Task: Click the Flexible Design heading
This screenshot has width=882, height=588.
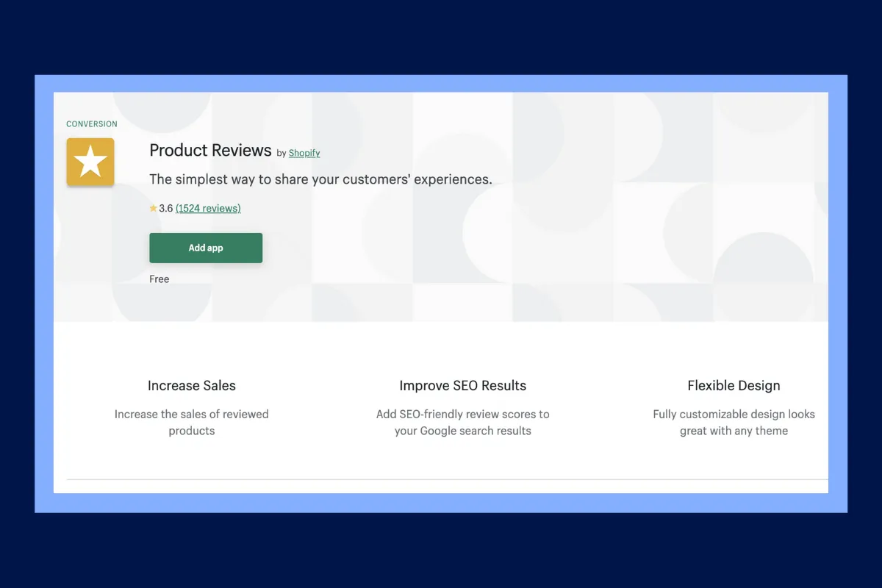Action: point(734,385)
